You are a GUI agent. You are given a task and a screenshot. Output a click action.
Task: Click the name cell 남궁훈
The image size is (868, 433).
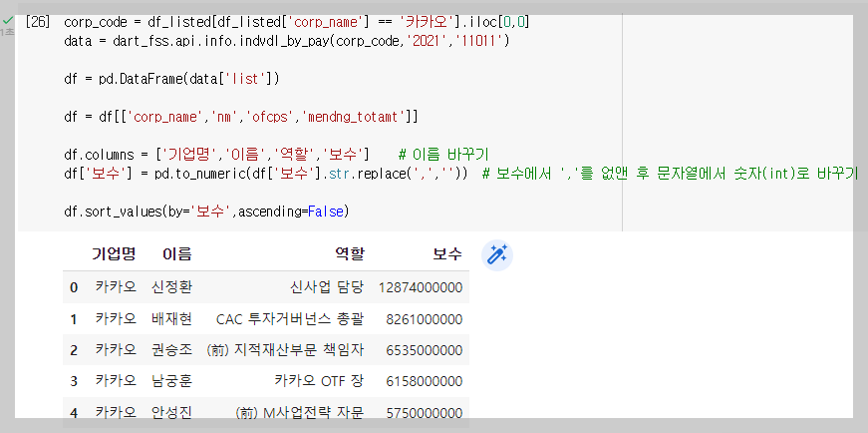pos(171,381)
